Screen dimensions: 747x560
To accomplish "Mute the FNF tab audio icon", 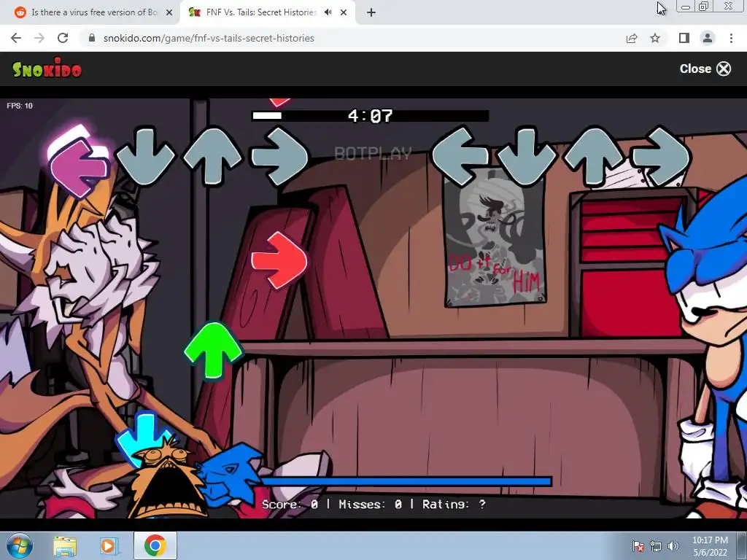I will pyautogui.click(x=328, y=12).
